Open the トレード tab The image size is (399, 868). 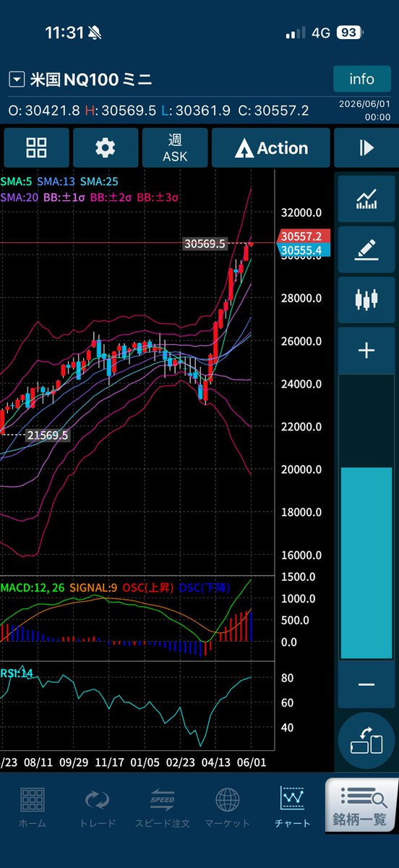click(x=98, y=807)
